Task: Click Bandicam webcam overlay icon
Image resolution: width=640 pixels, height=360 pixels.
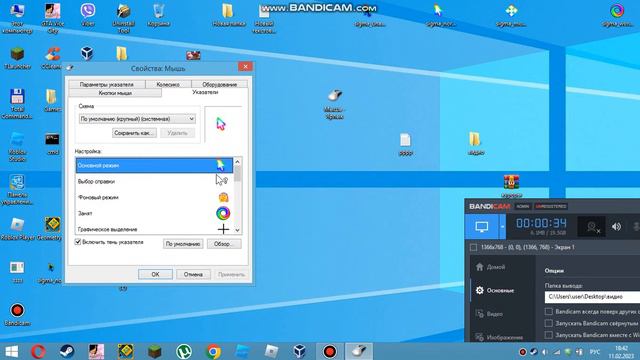Action: click(592, 227)
